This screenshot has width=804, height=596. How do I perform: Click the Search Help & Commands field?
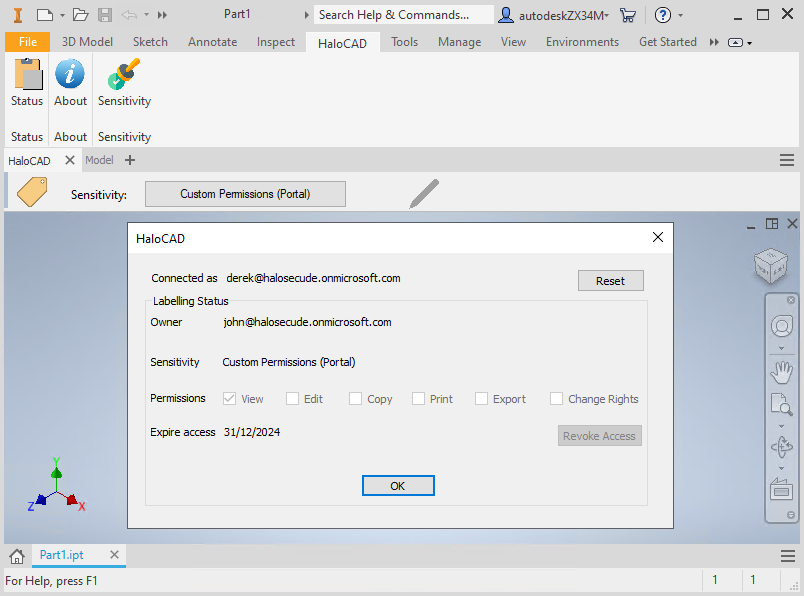(403, 15)
